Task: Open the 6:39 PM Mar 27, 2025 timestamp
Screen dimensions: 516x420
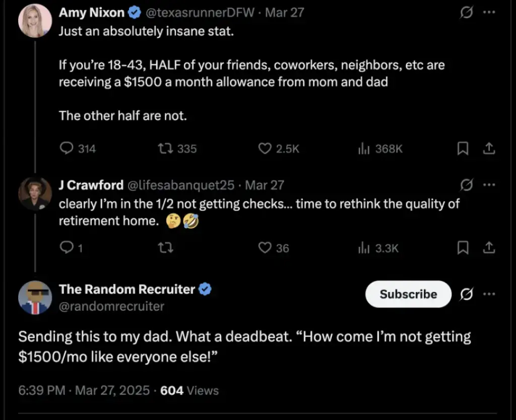Action: point(84,390)
